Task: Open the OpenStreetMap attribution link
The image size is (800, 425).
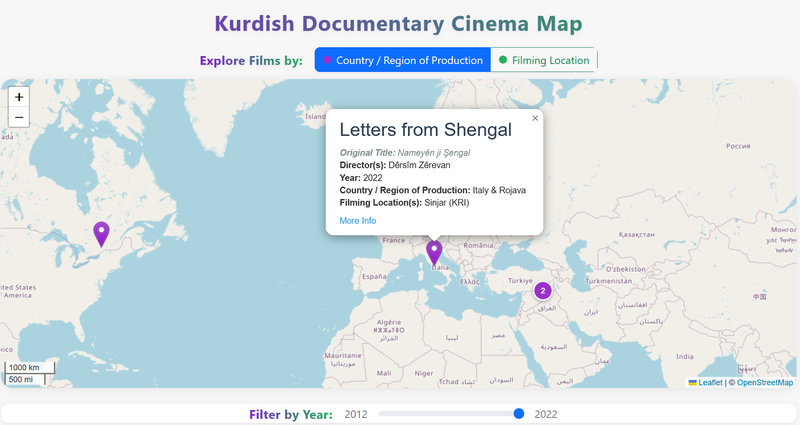Action: (765, 382)
